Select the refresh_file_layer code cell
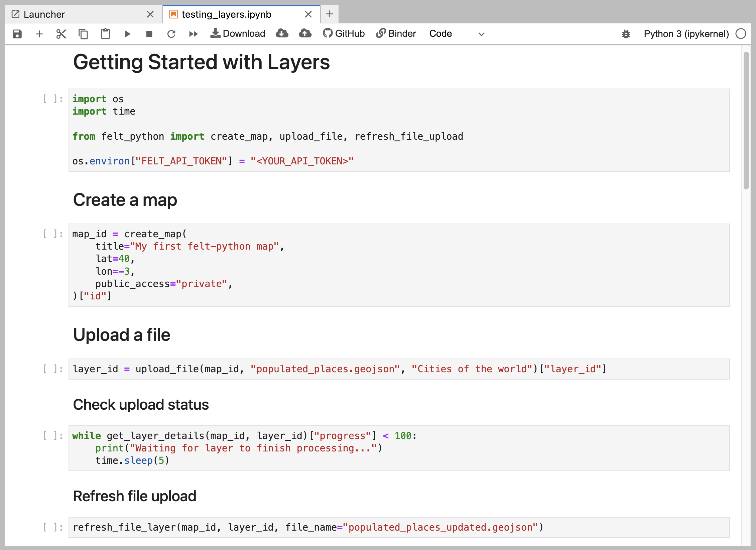This screenshot has width=756, height=550. tap(399, 527)
